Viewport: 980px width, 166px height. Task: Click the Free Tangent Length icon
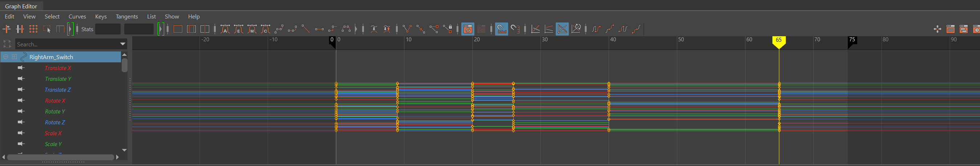click(x=434, y=29)
